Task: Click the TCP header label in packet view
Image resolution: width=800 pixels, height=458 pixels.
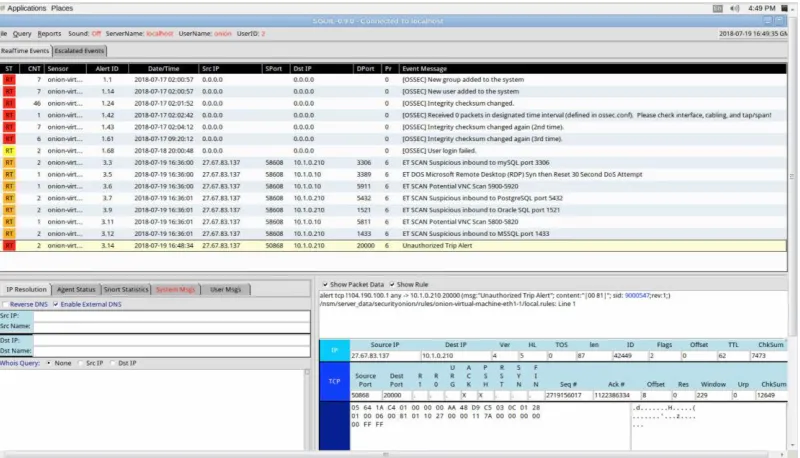Action: (334, 381)
